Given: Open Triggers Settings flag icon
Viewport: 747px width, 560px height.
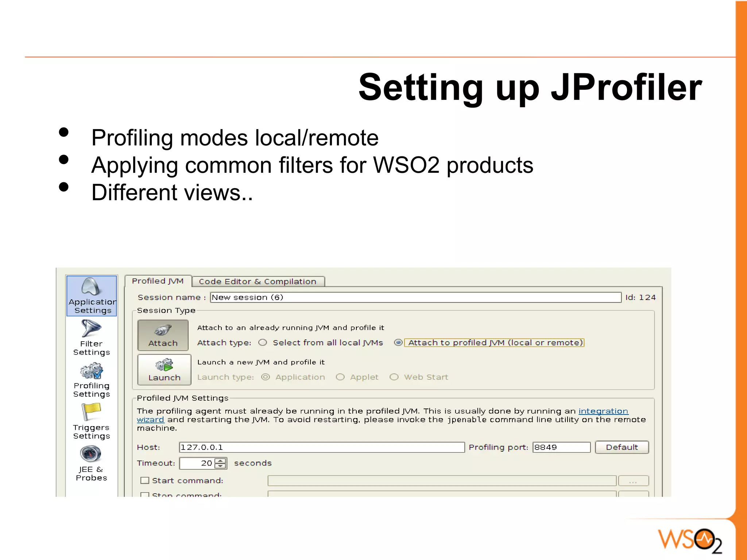Looking at the screenshot, I should pos(91,412).
